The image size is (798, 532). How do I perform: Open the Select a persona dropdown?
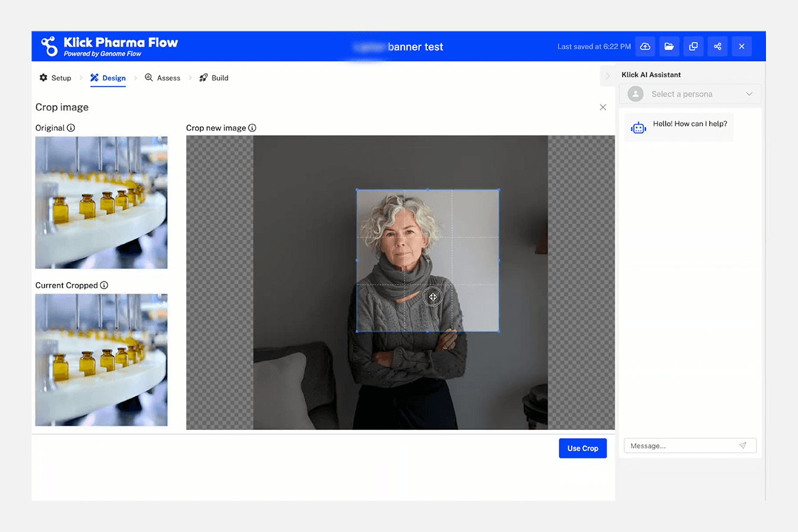click(690, 94)
